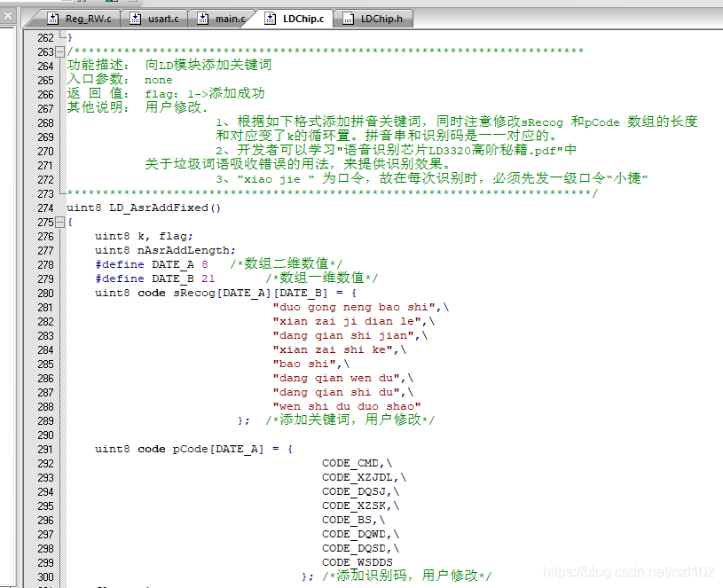The height and width of the screenshot is (588, 723).
Task: Click the string "dang qian shi jian"
Action: [x=343, y=336]
